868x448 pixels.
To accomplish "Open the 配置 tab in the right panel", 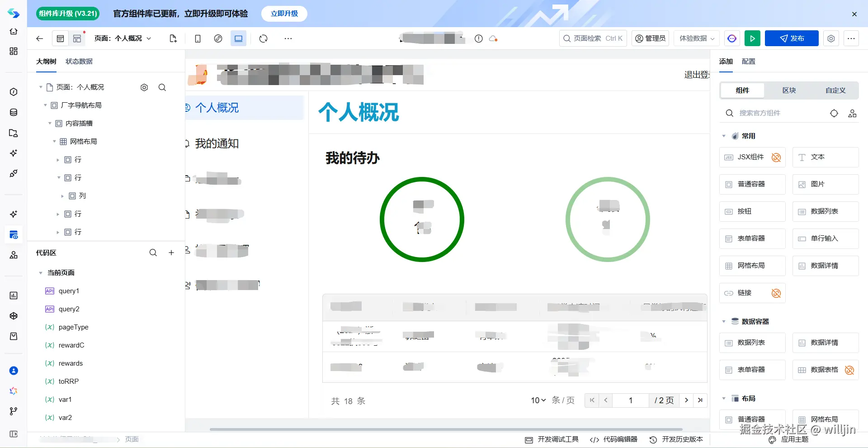I will [749, 62].
